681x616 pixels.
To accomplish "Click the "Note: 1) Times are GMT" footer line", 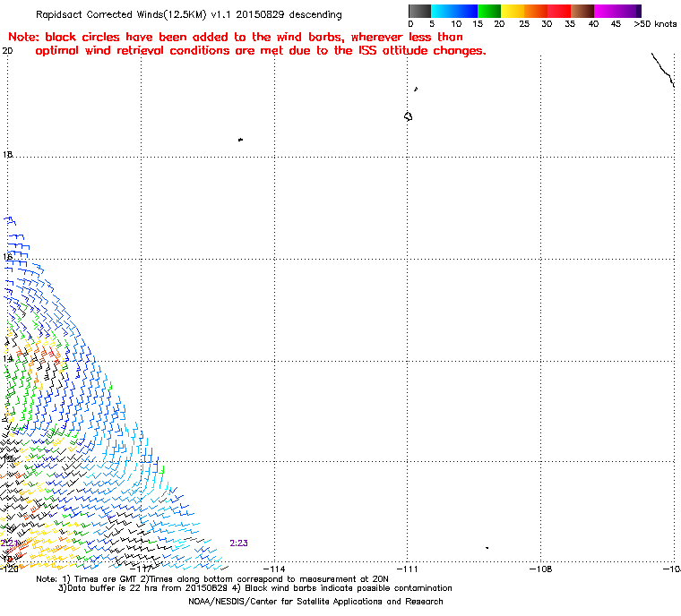I will coord(212,579).
